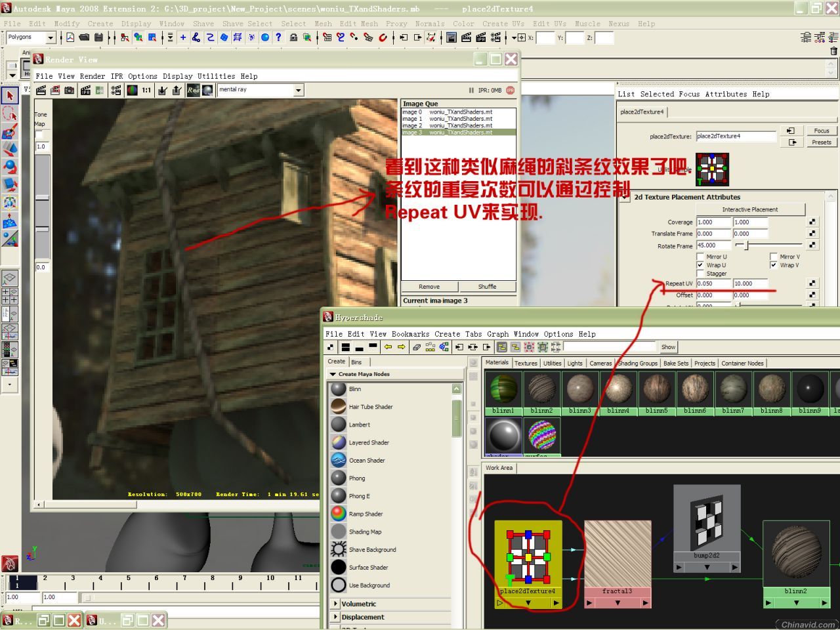Click the Coverage map checker icon
This screenshot has width=840, height=630.
click(x=812, y=222)
